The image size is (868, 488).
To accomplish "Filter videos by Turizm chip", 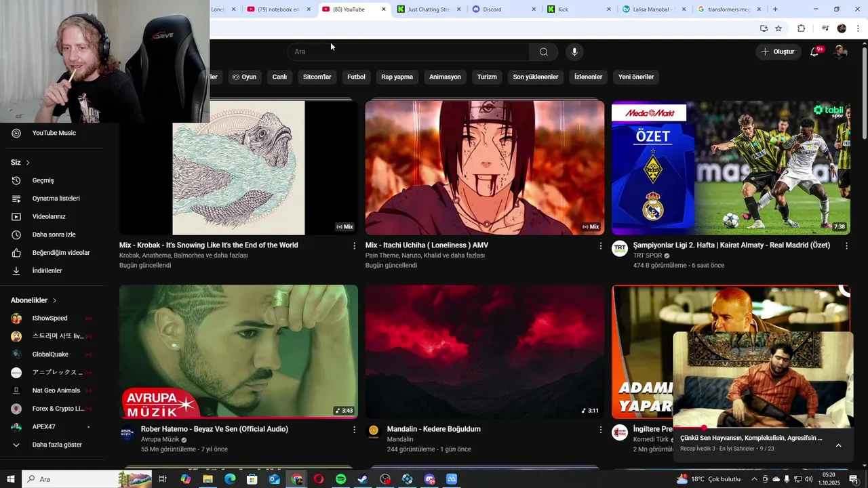I will click(487, 77).
